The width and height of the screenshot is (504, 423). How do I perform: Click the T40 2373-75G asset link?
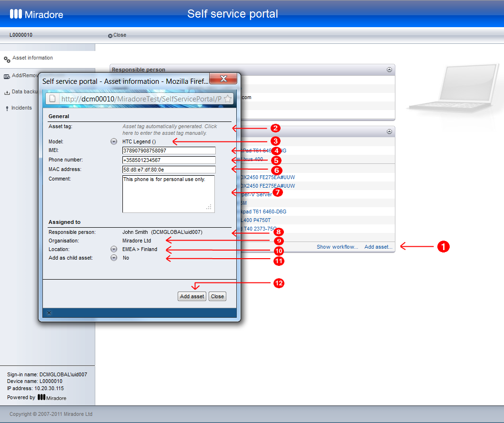[258, 229]
